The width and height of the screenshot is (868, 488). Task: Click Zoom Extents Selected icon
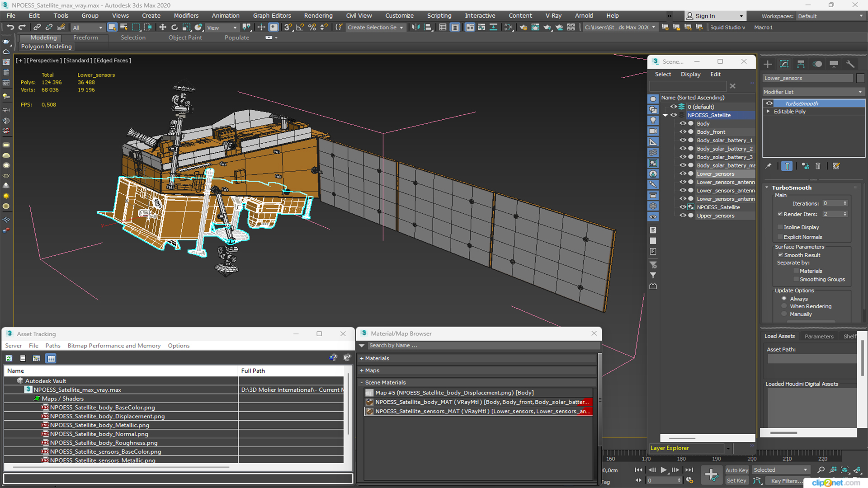click(x=845, y=470)
